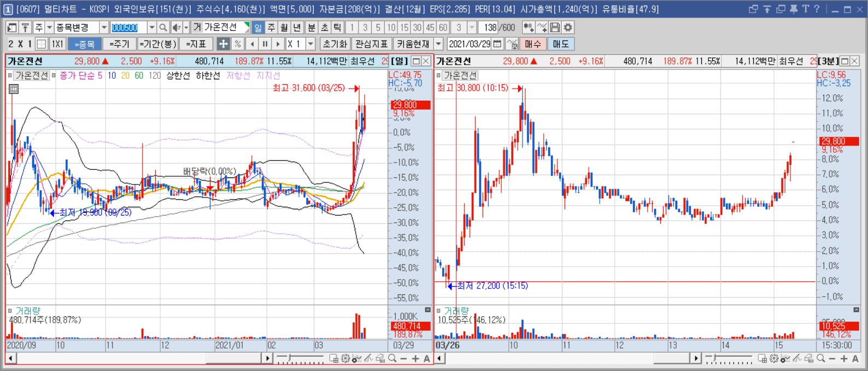Open the X 1 speed dropdown
This screenshot has width=868, height=371.
[311, 44]
